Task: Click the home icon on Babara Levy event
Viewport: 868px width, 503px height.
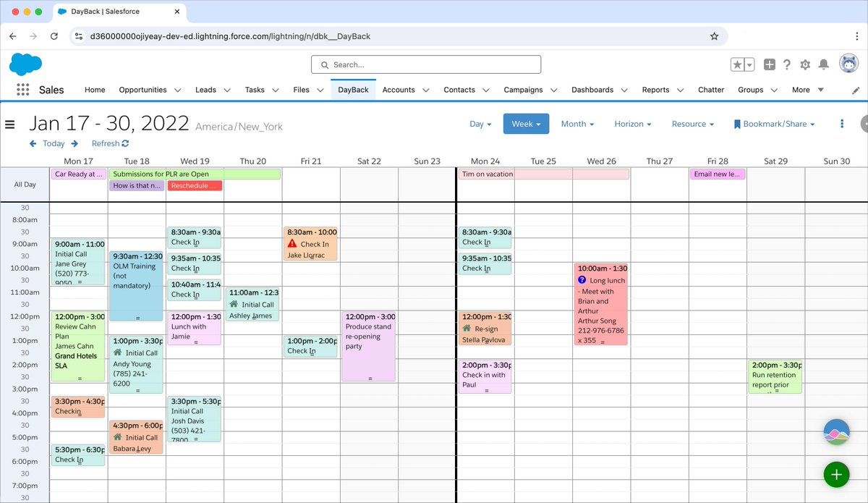Action: [x=117, y=437]
